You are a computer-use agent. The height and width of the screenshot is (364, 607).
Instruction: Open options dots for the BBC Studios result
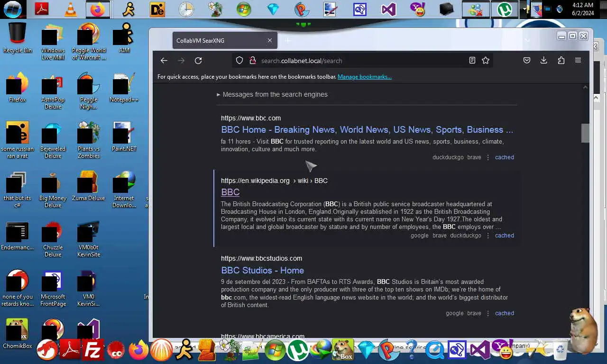pos(488,313)
